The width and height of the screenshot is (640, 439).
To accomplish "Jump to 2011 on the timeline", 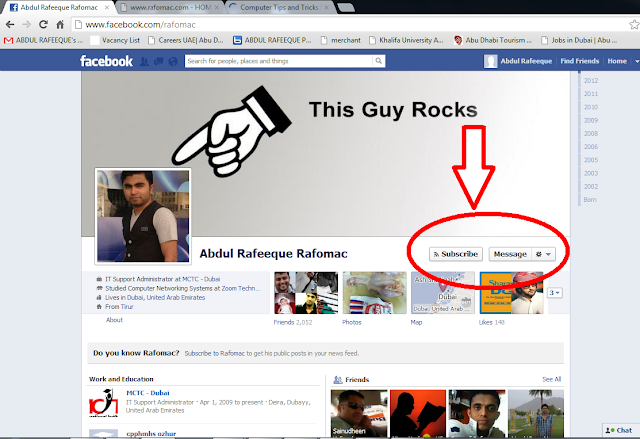I will 591,94.
